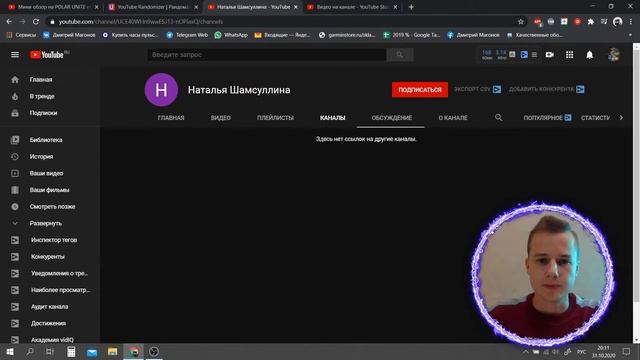
Task: Reload the page in browser
Action: click(x=36, y=22)
